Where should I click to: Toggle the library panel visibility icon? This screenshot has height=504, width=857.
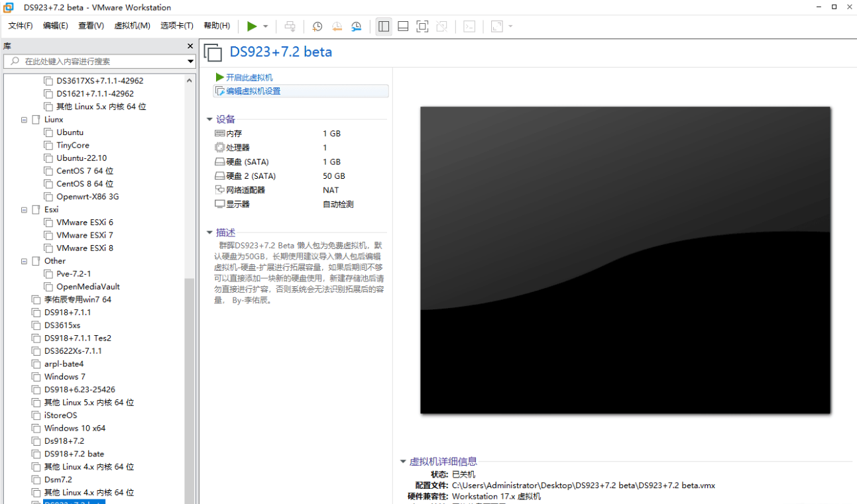click(x=383, y=26)
